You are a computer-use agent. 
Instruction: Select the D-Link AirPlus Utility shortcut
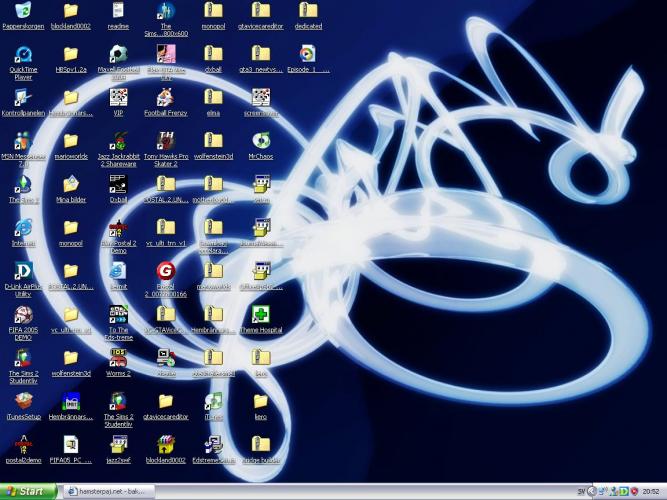[22, 271]
